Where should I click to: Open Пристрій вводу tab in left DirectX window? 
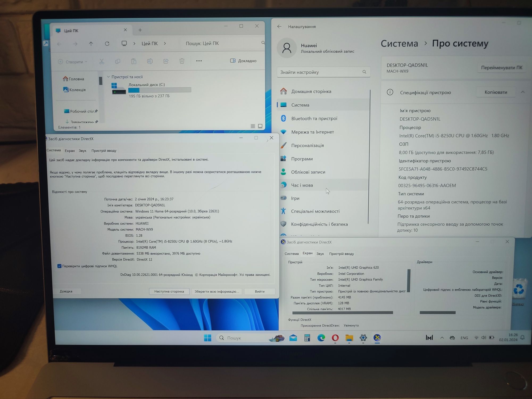(104, 151)
